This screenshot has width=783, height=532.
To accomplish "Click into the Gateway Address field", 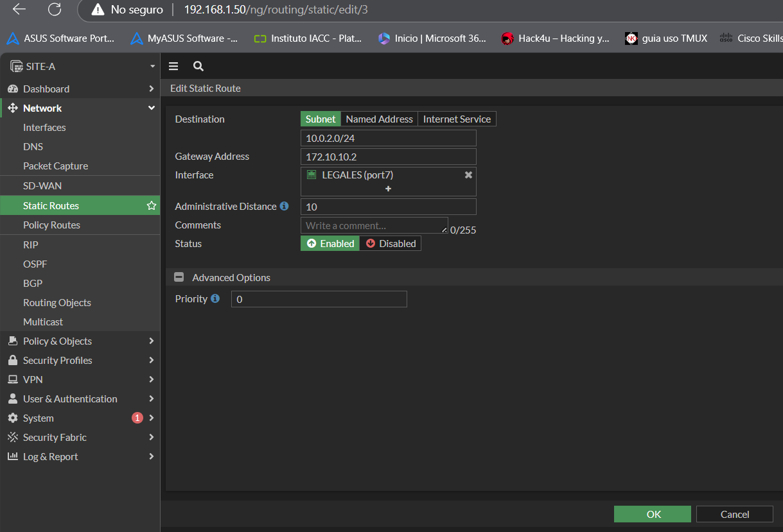I will pyautogui.click(x=388, y=157).
